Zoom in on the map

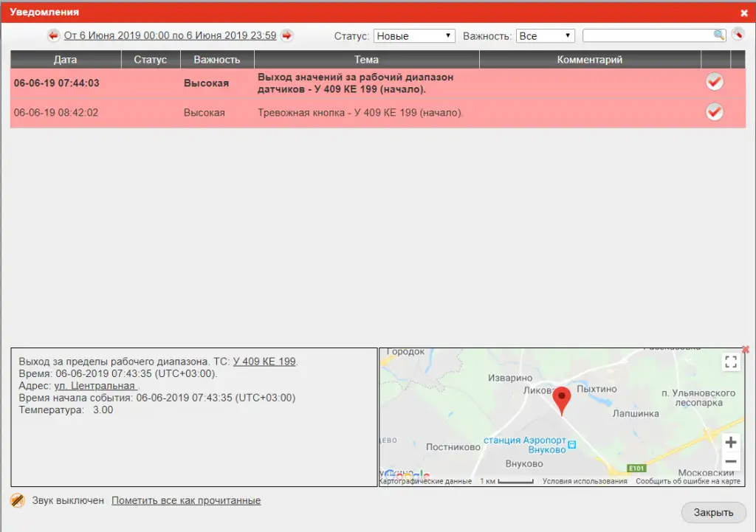pyautogui.click(x=731, y=443)
